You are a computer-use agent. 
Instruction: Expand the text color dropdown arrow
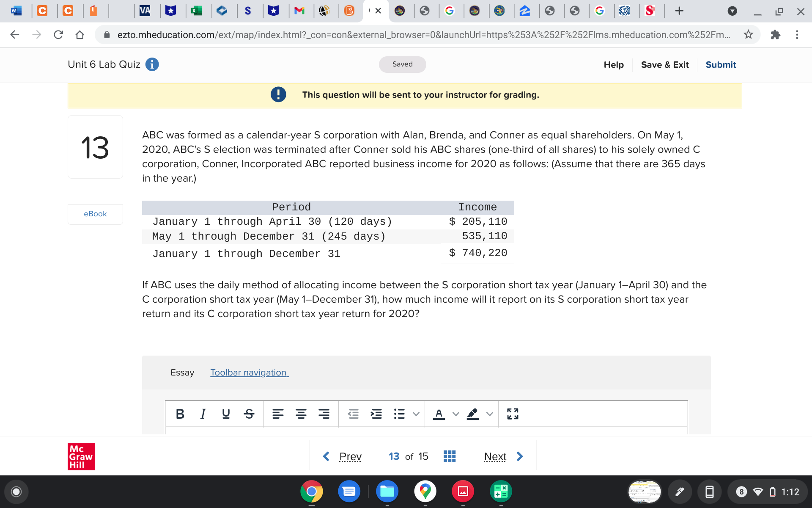pos(455,414)
